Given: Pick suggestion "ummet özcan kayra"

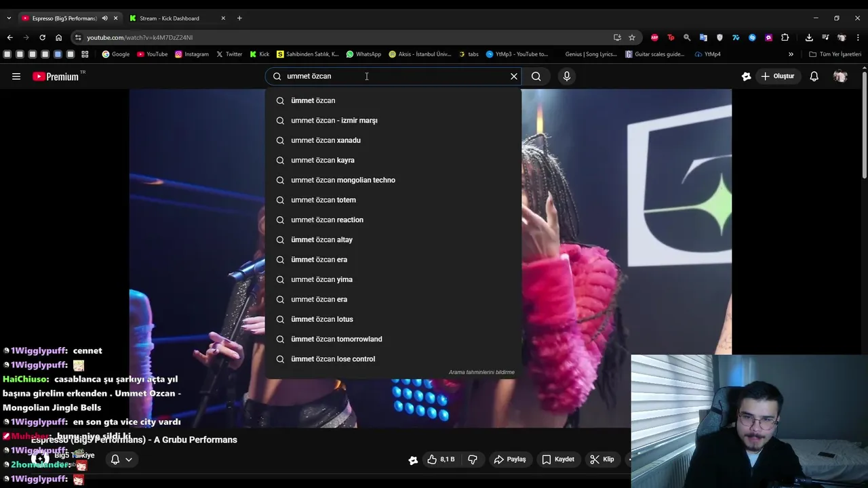Looking at the screenshot, I should click(393, 160).
